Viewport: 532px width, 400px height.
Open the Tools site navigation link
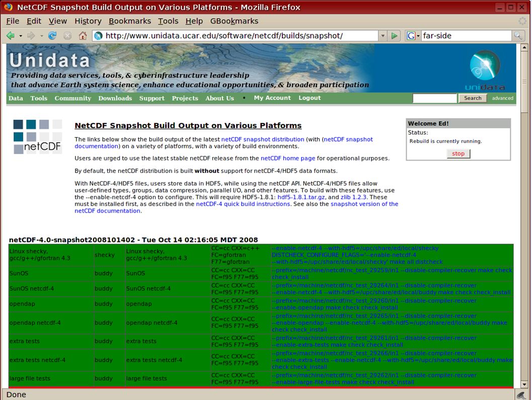(x=39, y=98)
